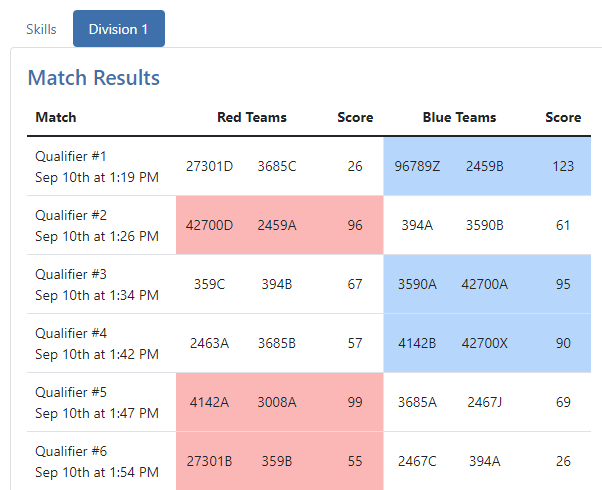Open team 3008A in Qualifier #5
Viewport: 602px width, 490px height.
point(277,402)
